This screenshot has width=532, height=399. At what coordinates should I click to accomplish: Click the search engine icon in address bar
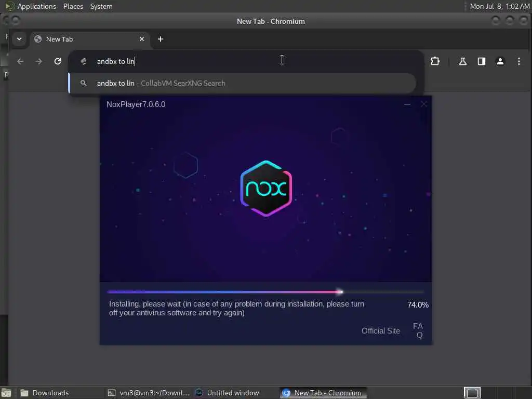[84, 61]
